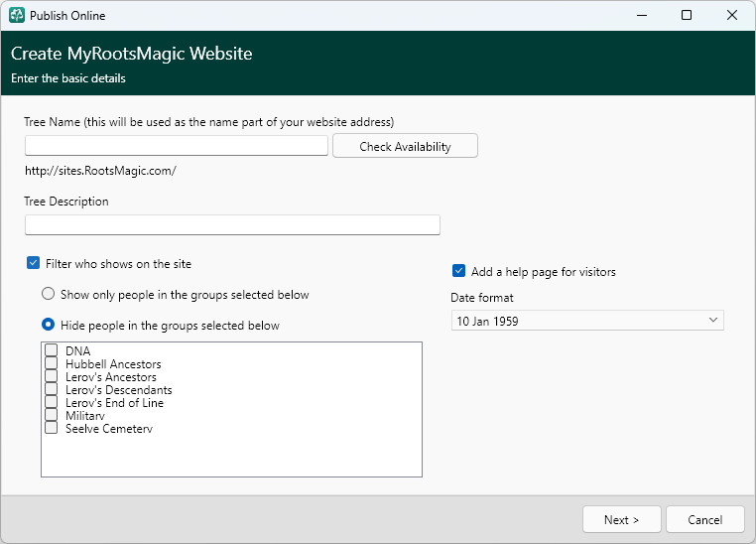Click the Leroy's Descendants label text
Image resolution: width=756 pixels, height=544 pixels.
coord(119,390)
